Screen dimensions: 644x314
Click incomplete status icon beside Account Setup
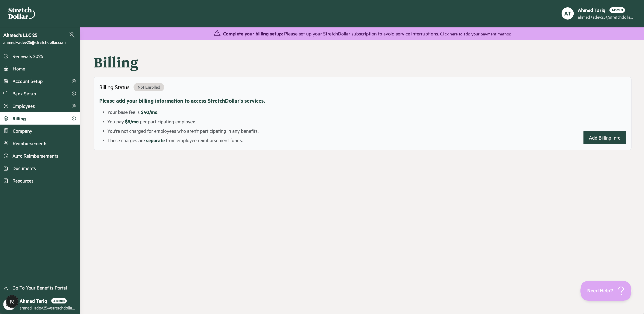click(74, 81)
